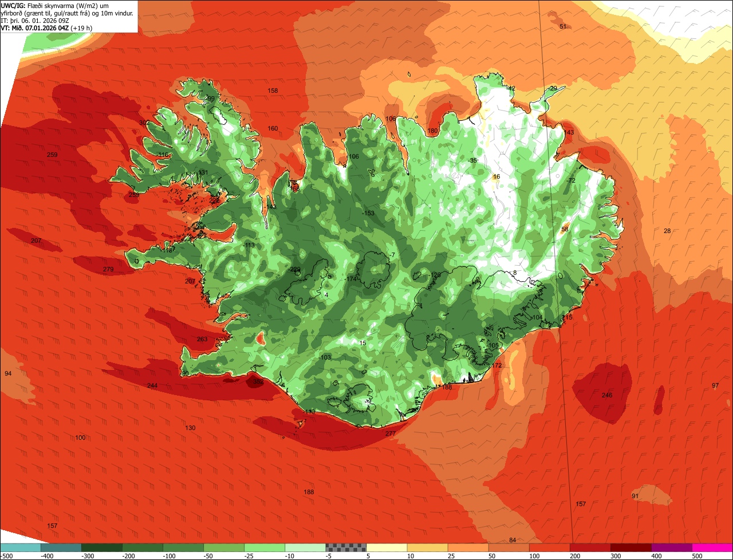733x560 pixels.
Task: Select the darkest green -300 to -200 legend swatch
Action: [102, 547]
